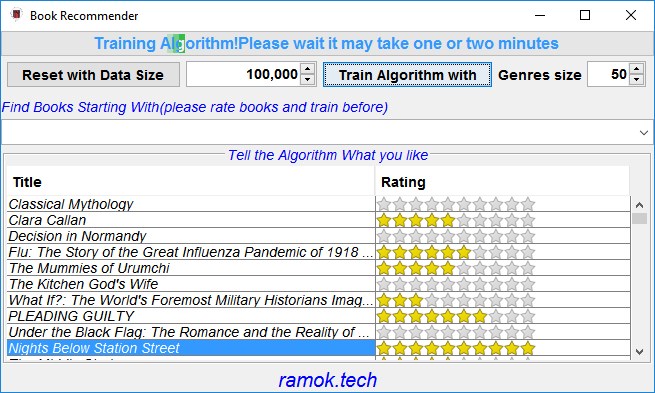Rate Under the Black Flag three stars

click(x=416, y=332)
